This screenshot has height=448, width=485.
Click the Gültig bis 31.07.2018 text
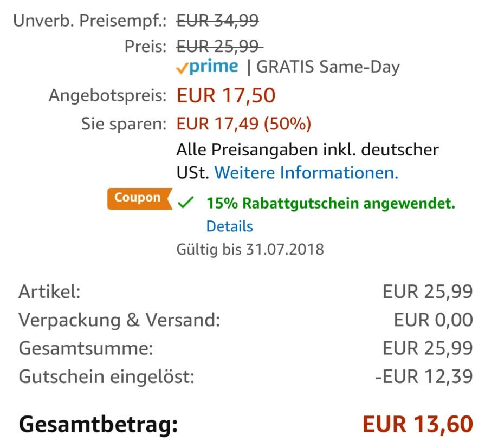tap(250, 250)
